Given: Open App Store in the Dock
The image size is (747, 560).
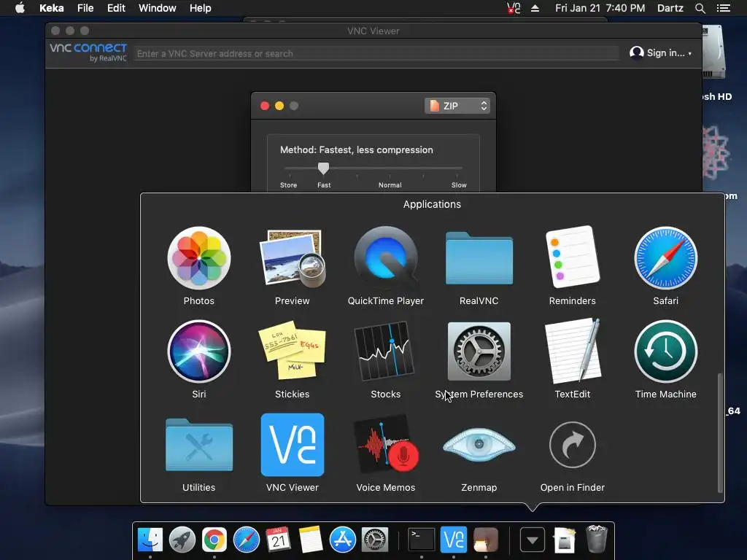Looking at the screenshot, I should click(343, 540).
